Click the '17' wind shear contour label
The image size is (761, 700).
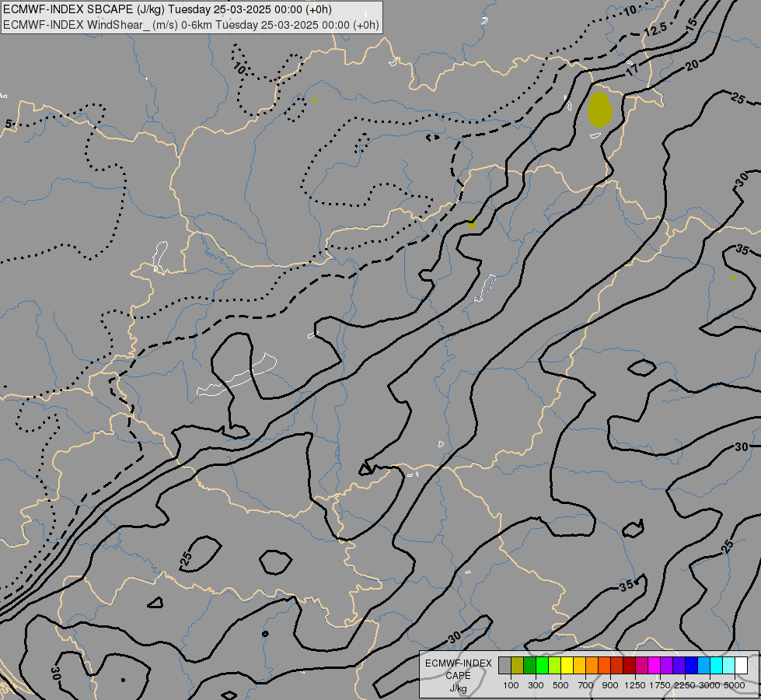pyautogui.click(x=632, y=70)
